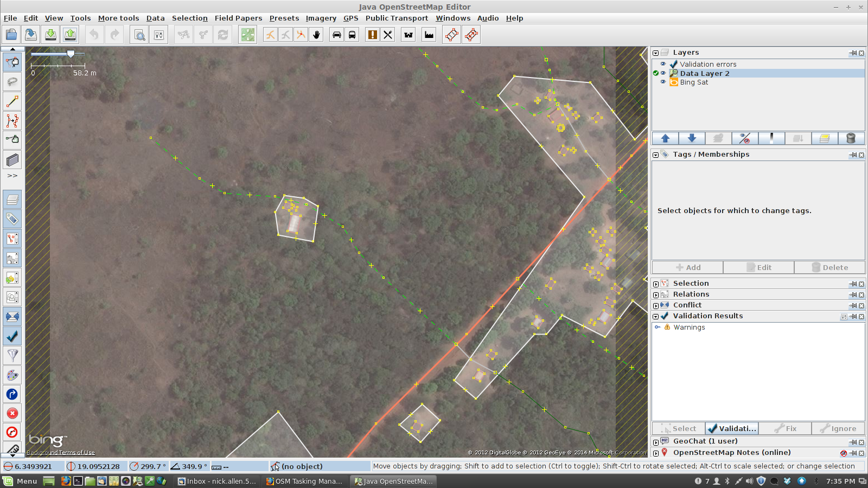Open the Background Terms of Use link
The image size is (868, 488).
[61, 453]
